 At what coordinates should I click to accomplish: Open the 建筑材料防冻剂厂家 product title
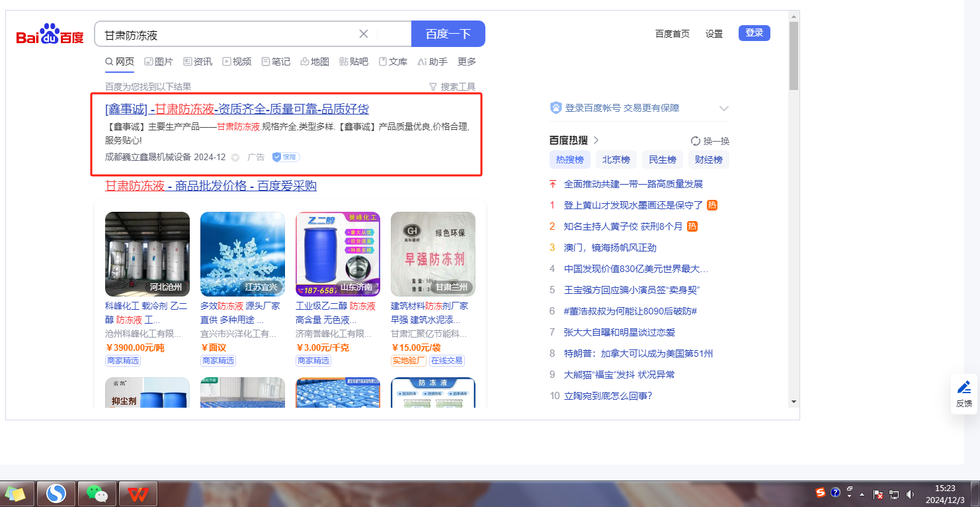430,313
